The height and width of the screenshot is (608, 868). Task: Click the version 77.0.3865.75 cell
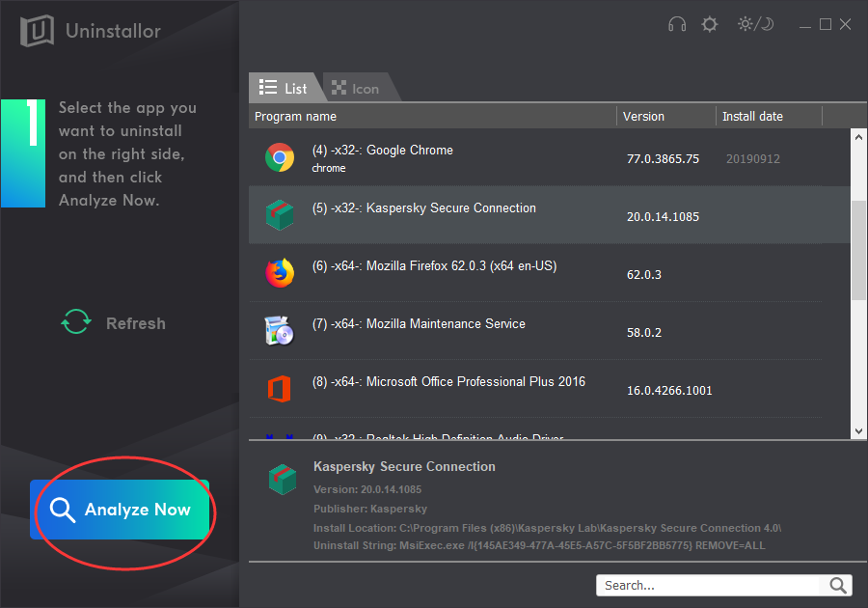click(663, 159)
